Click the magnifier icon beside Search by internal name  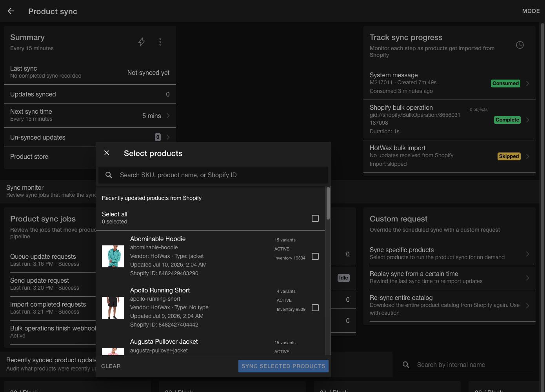coord(406,365)
